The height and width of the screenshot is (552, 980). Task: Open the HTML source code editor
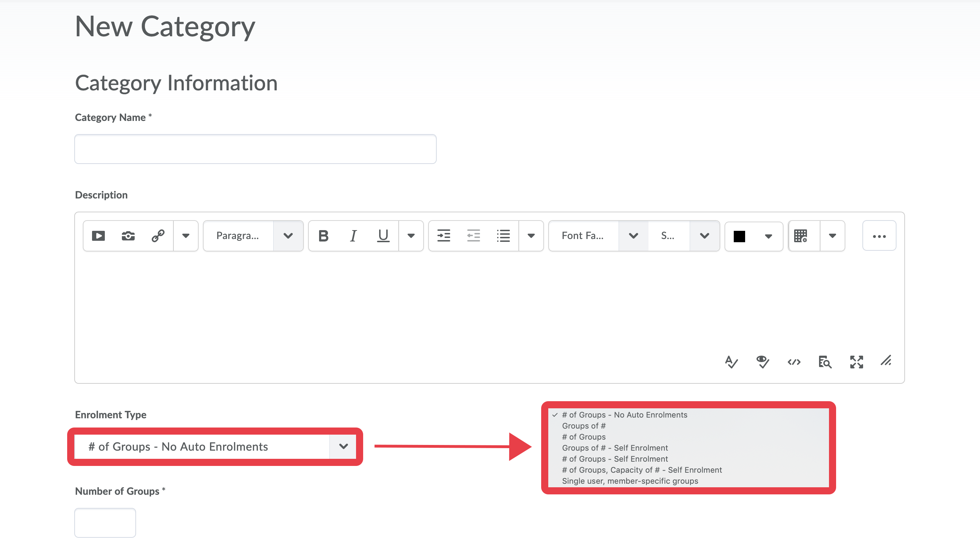(794, 362)
